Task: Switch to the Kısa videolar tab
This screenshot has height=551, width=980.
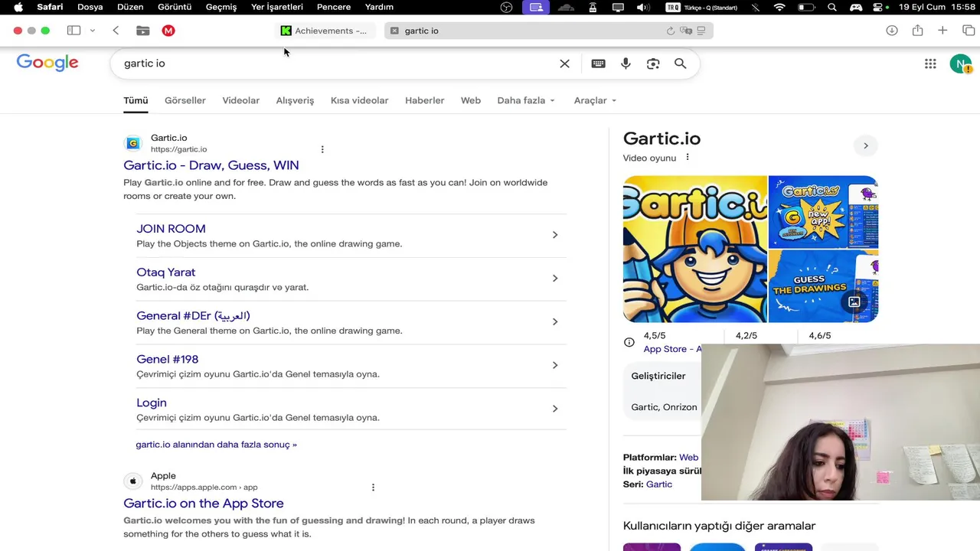Action: [x=359, y=100]
